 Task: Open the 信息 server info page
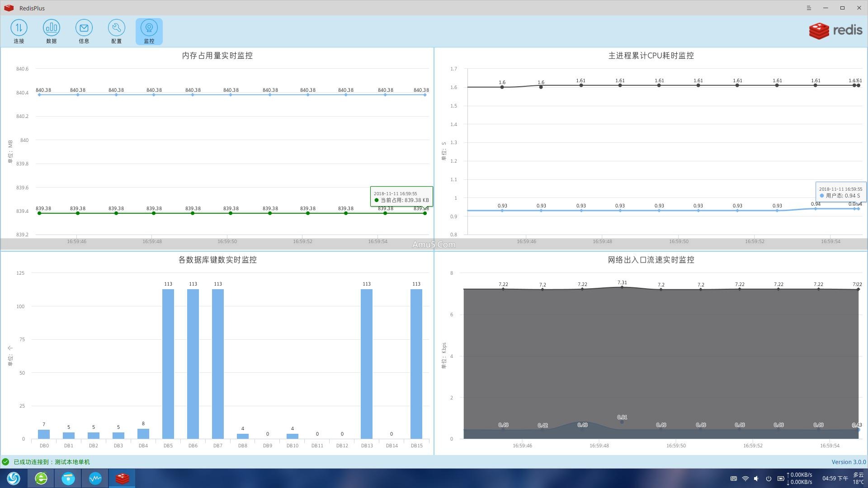click(x=84, y=31)
